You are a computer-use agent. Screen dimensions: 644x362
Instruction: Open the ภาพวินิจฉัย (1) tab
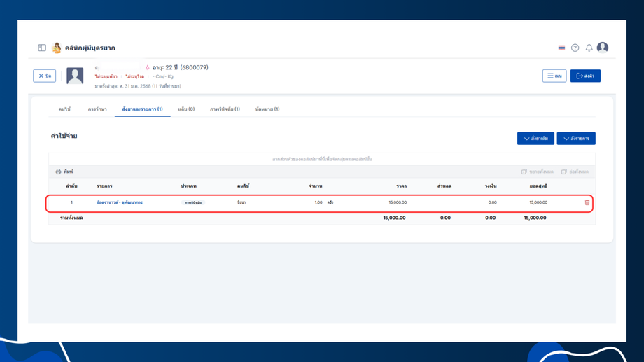[225, 109]
